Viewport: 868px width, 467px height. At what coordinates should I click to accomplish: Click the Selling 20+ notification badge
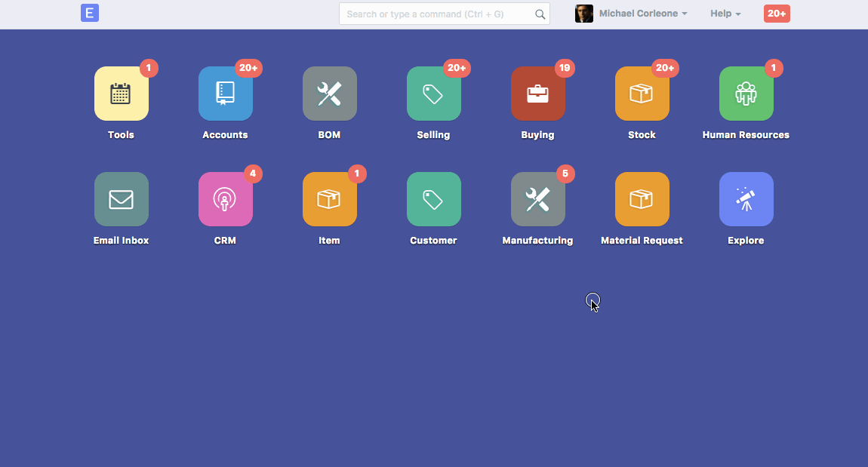(x=457, y=68)
